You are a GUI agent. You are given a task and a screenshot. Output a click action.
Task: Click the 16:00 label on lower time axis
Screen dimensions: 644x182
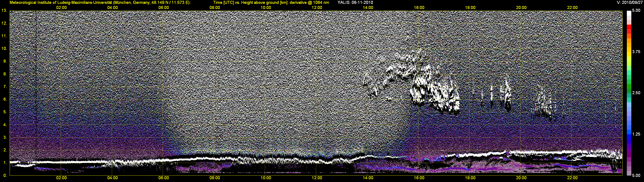419,178
